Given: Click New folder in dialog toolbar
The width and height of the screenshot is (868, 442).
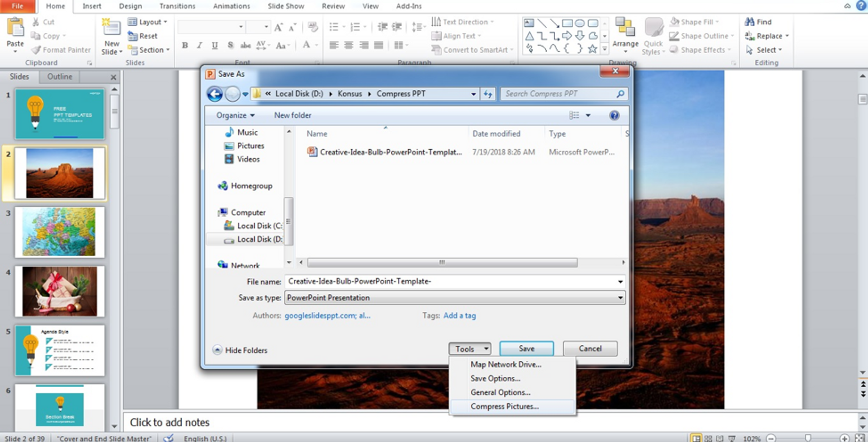Looking at the screenshot, I should pyautogui.click(x=292, y=115).
